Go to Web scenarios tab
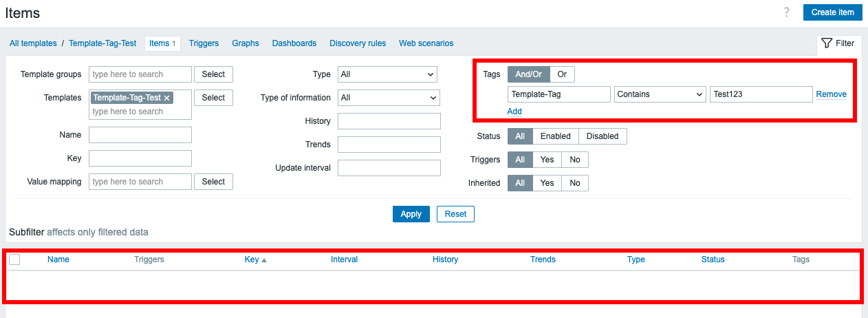The image size is (868, 318). [x=426, y=43]
